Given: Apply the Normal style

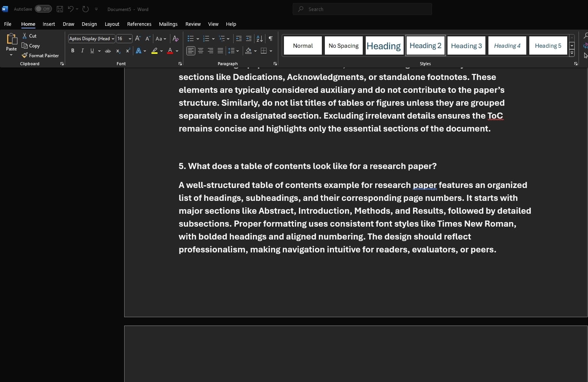Looking at the screenshot, I should (303, 45).
